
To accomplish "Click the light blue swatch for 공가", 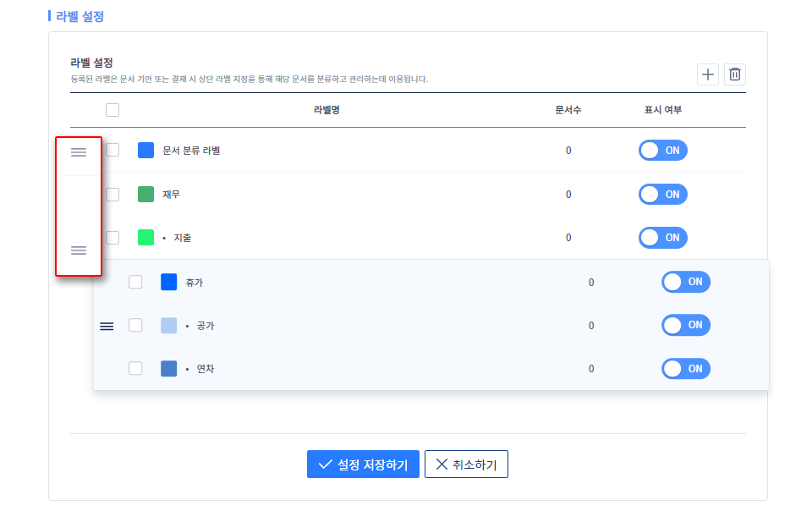I will (169, 325).
